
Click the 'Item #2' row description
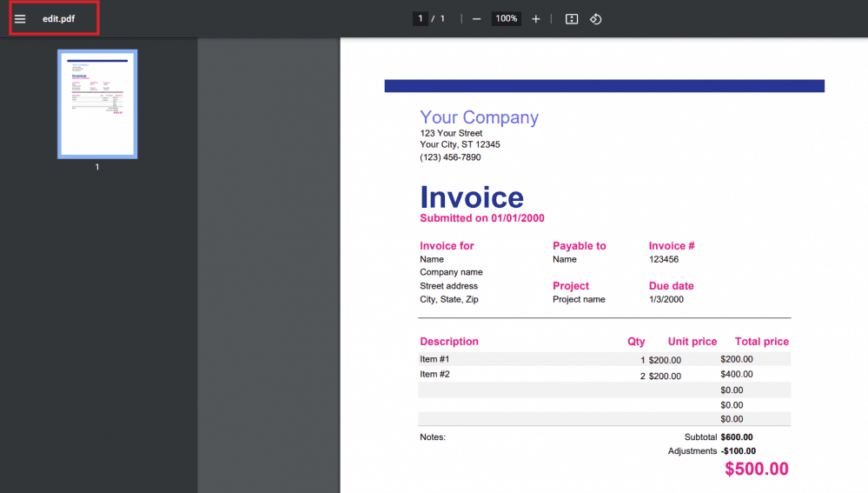point(434,374)
